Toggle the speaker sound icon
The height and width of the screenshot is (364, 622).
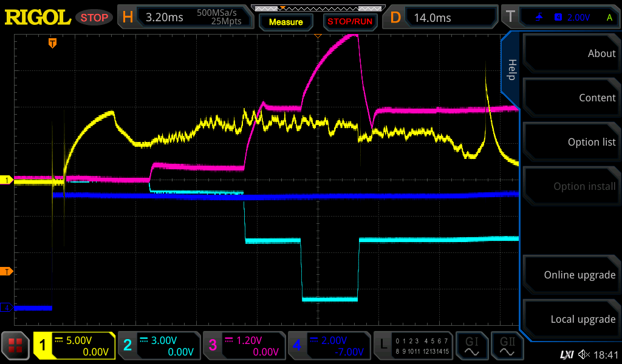(x=584, y=354)
